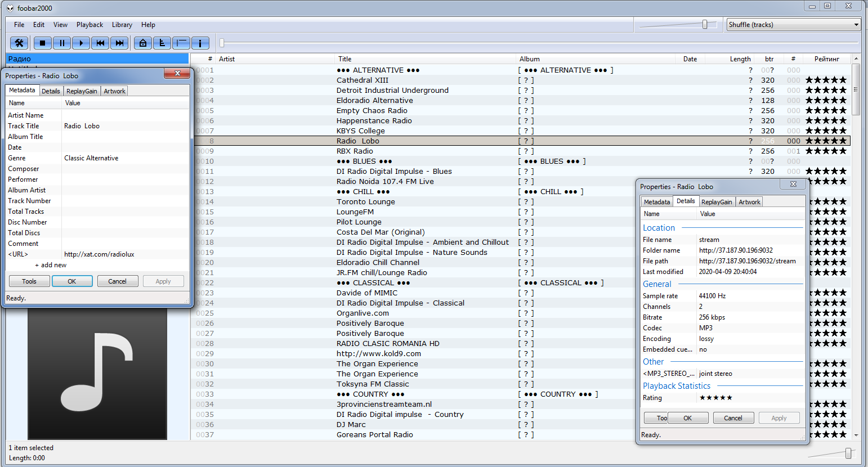
Task: Click '+ add new' in the metadata list
Action: point(51,265)
